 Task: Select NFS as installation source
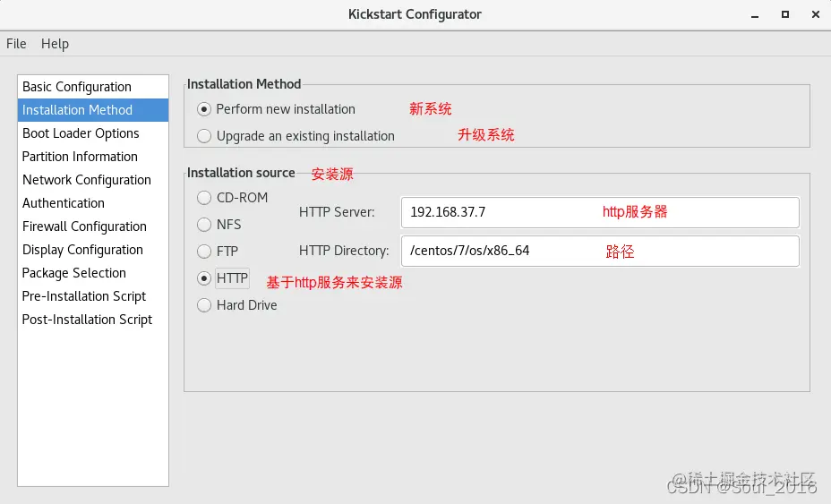[204, 225]
